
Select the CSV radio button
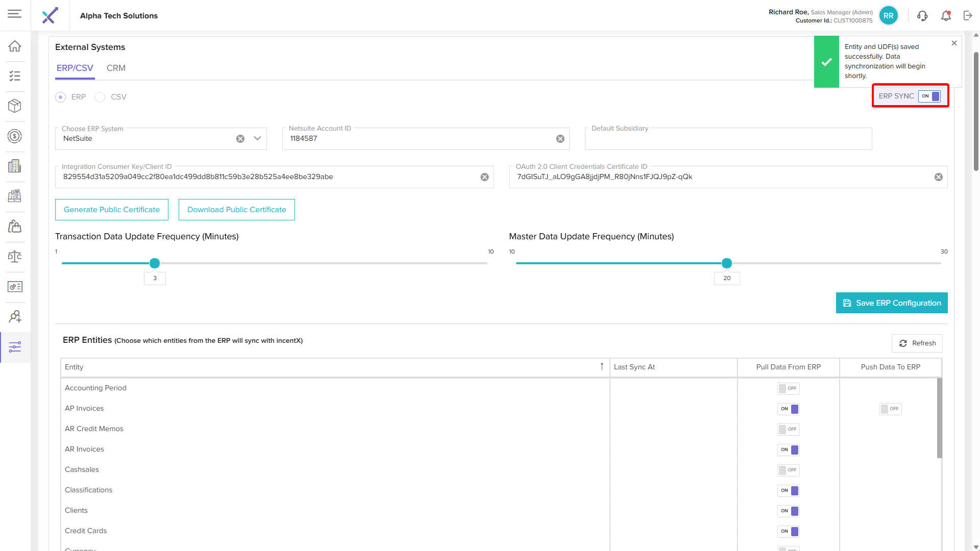[x=100, y=97]
